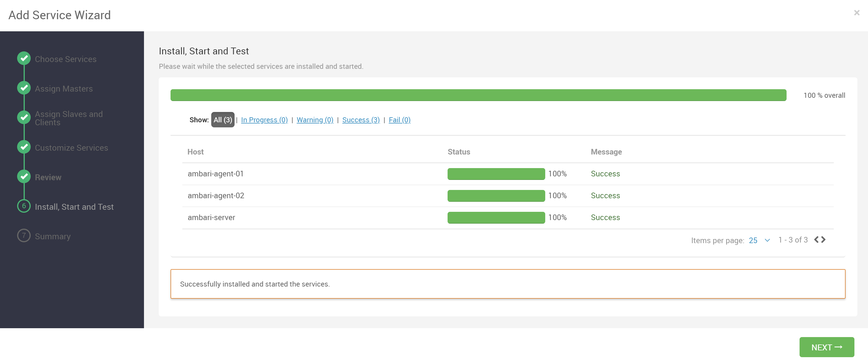
Task: Click the 100% value for ambari-server
Action: tap(557, 218)
